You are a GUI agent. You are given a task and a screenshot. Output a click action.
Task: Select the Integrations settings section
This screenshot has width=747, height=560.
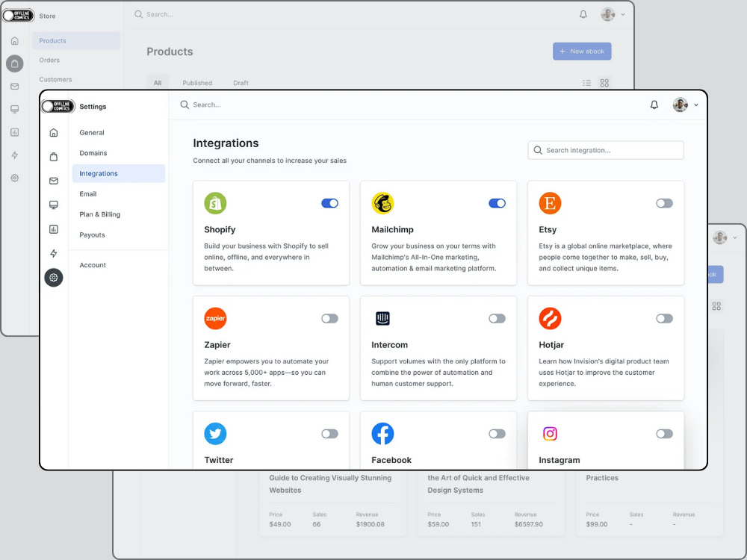(x=119, y=173)
